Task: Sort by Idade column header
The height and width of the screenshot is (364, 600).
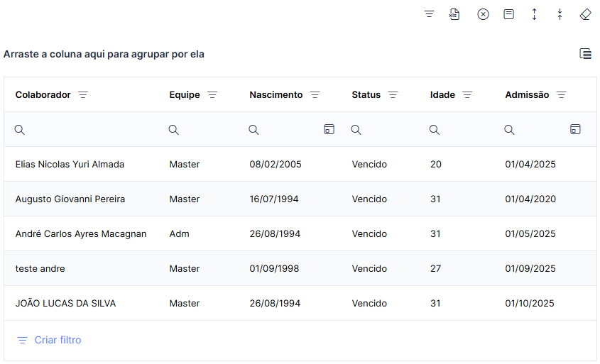Action: click(442, 95)
